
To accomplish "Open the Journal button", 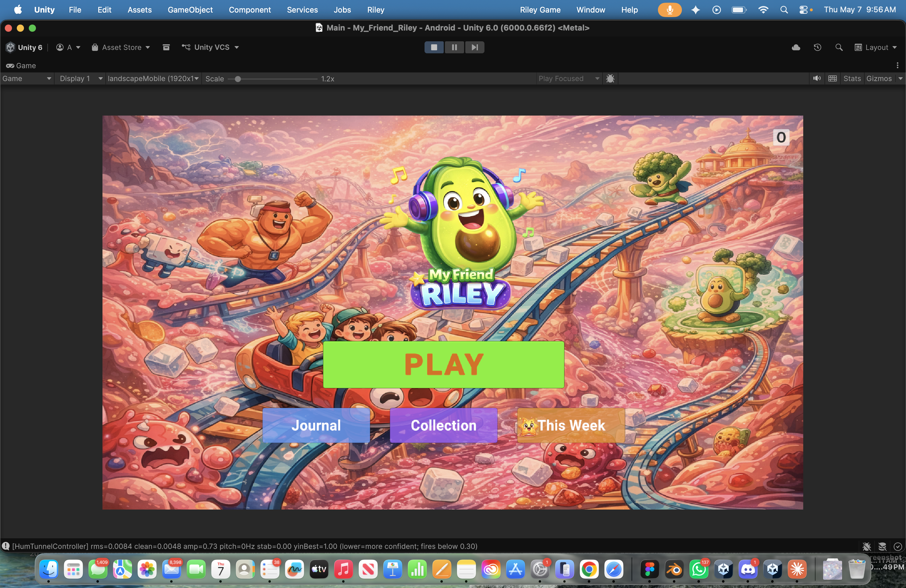I will [316, 425].
